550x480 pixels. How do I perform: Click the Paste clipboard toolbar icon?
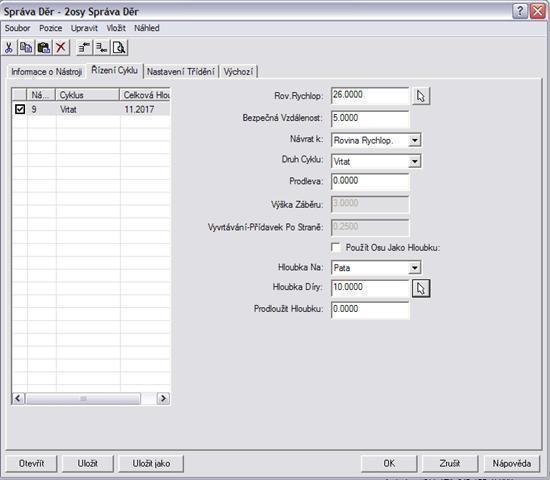[x=43, y=47]
